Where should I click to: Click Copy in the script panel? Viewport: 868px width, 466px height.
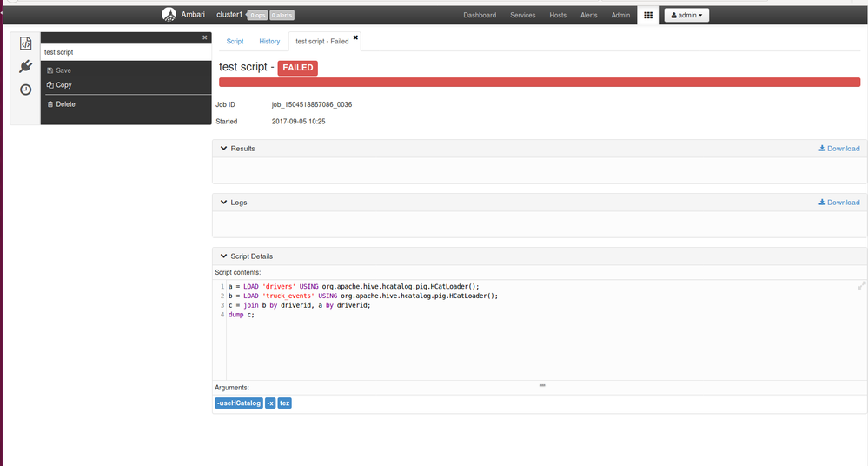coord(63,85)
